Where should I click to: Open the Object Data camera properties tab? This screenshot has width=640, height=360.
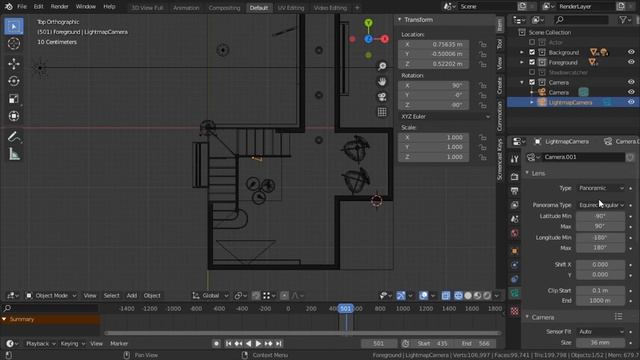514,293
